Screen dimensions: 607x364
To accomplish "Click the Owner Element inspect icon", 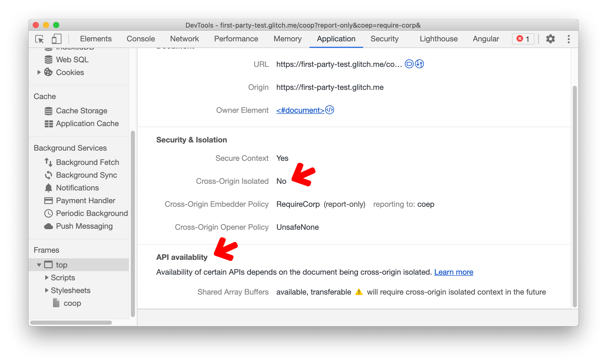I will (x=338, y=110).
